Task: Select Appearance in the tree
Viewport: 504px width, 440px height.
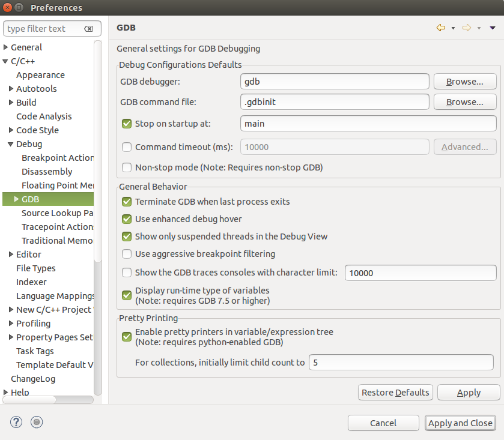Action: 40,75
